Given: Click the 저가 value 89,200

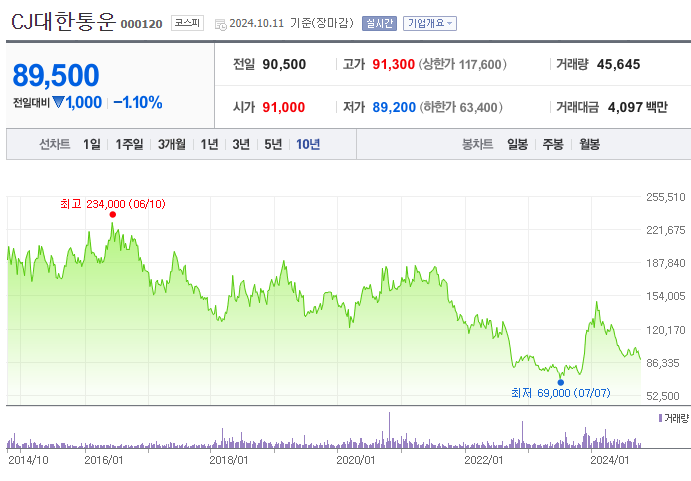Looking at the screenshot, I should 394,107.
